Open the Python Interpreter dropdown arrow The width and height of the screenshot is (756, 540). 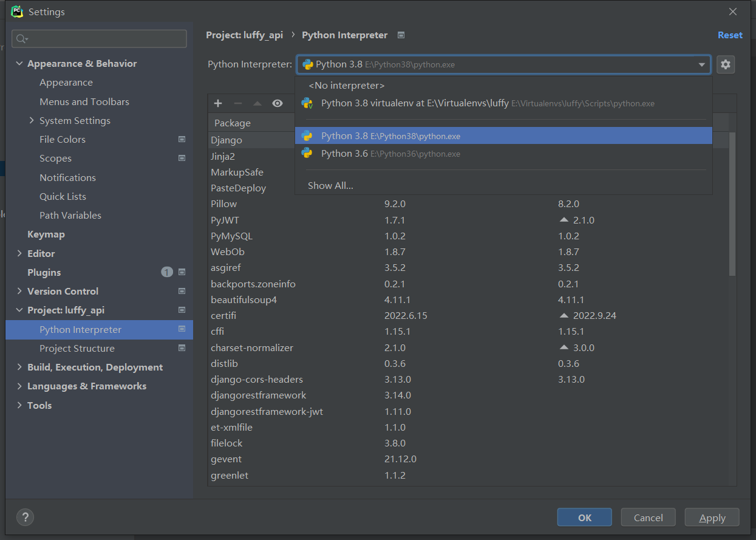click(701, 64)
